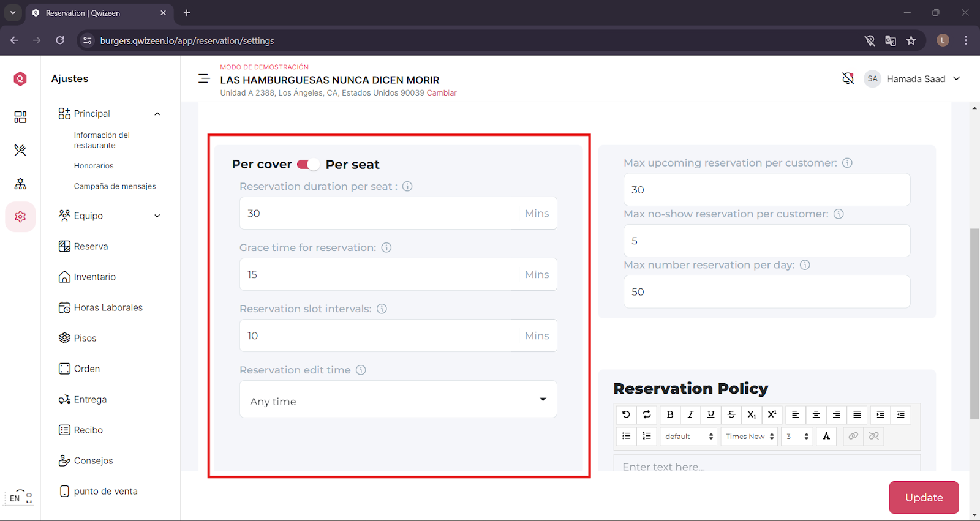Viewport: 980px width, 521px height.
Task: Go to Recibo settings
Action: coord(81,430)
